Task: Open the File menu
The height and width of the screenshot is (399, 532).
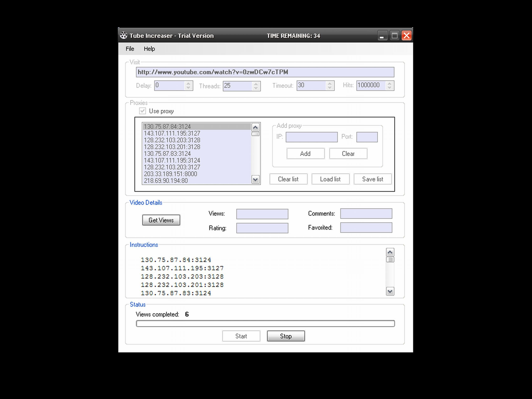Action: [129, 49]
